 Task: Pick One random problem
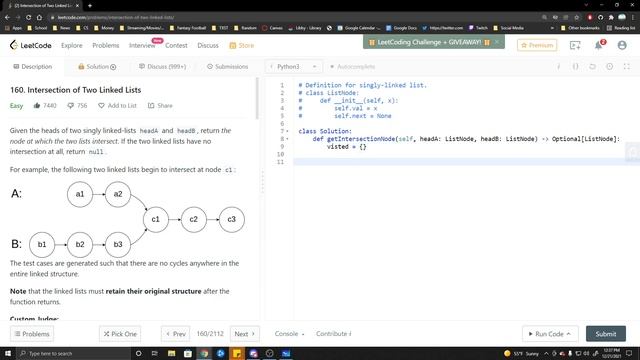pos(120,334)
